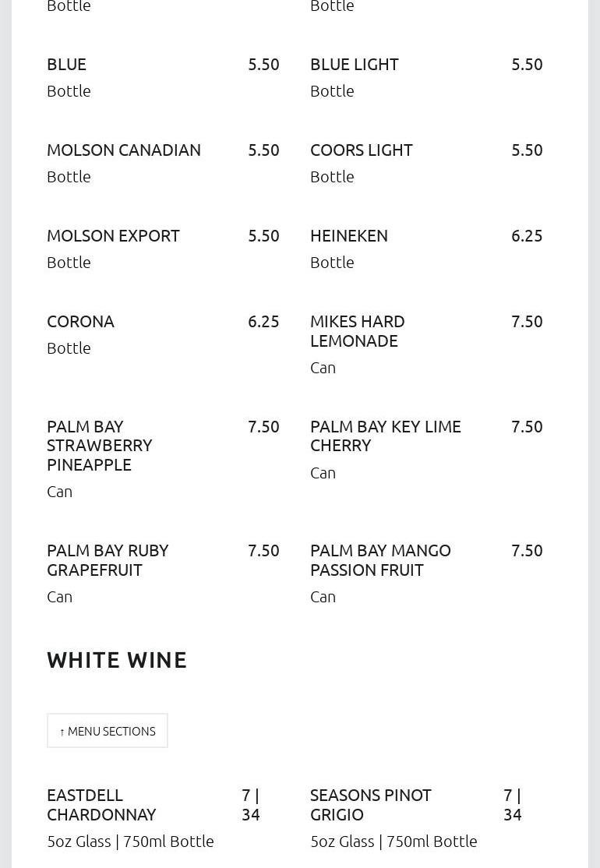Select Palm Bay Ruby Grapefruit item
Viewport: 600px width, 868px height.
tap(108, 559)
